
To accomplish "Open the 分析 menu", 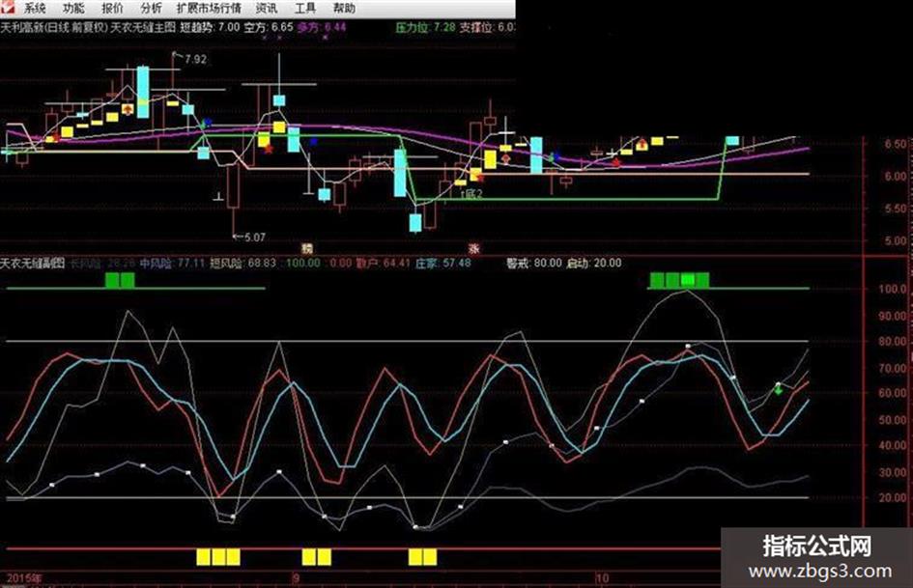I will [x=152, y=8].
